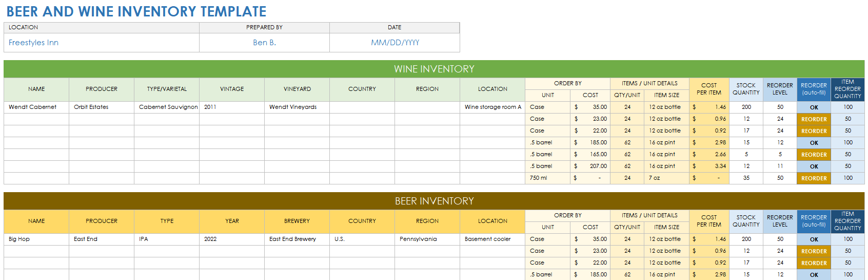The width and height of the screenshot is (868, 280).
Task: Select the BEER INVENTORY brown banner header
Action: (x=434, y=201)
